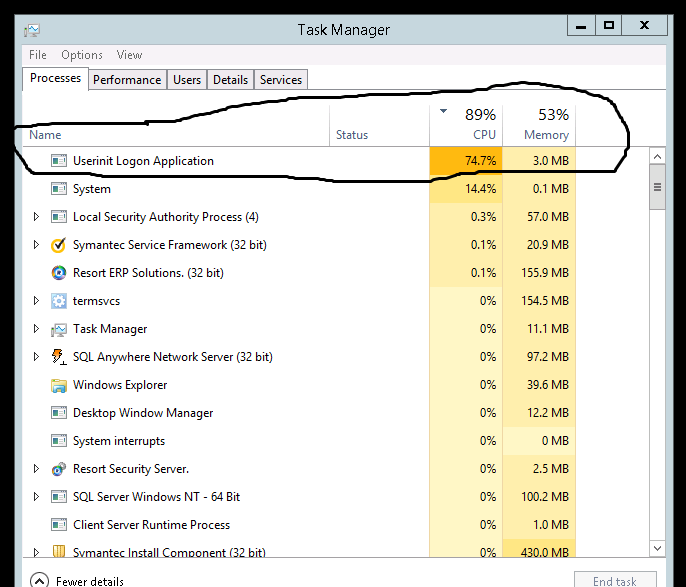Click the 100.2 MB memory value
This screenshot has width=686, height=587.
pos(545,497)
